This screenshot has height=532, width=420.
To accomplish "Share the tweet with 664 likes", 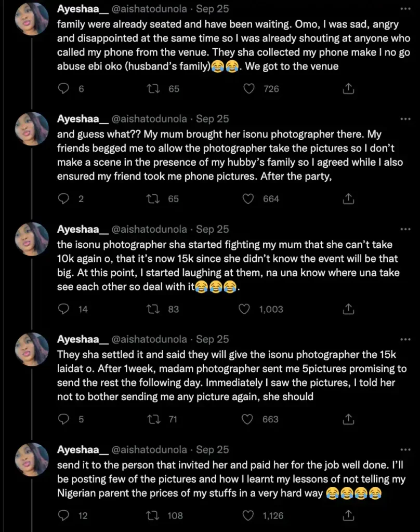I will 349,199.
